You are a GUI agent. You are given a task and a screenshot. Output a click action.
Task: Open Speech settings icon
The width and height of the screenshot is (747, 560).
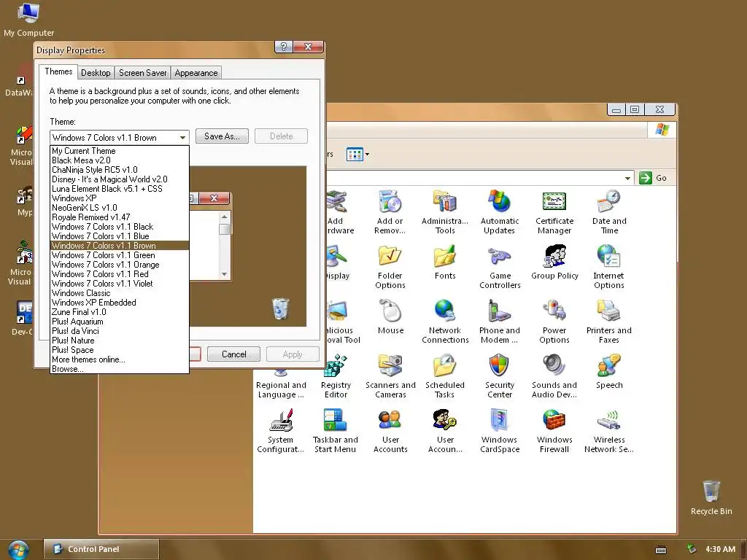pyautogui.click(x=609, y=372)
